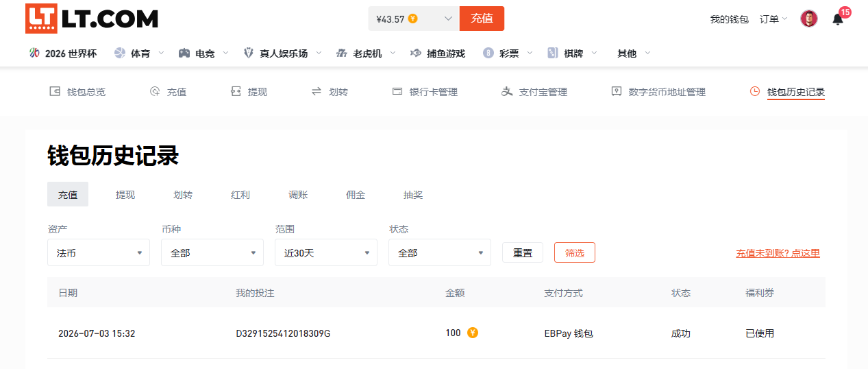This screenshot has width=868, height=369.
Task: Open the 状态 dropdown showing 全部
Action: pyautogui.click(x=440, y=252)
